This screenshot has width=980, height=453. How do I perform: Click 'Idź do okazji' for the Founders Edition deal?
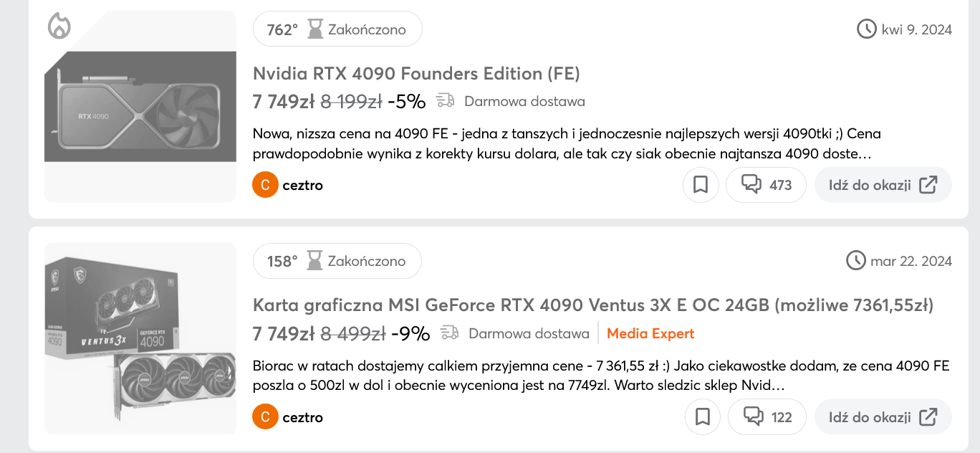[883, 185]
